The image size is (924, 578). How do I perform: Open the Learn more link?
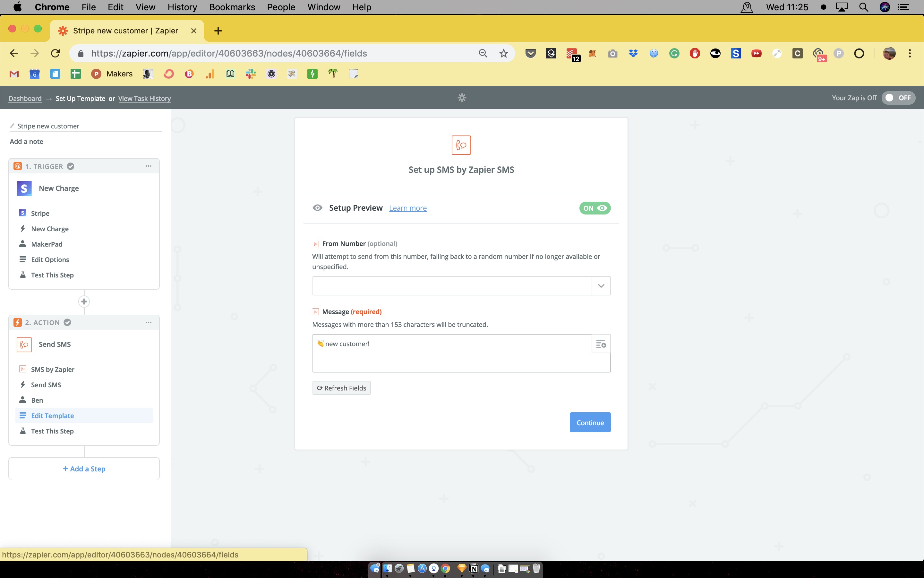click(x=408, y=208)
